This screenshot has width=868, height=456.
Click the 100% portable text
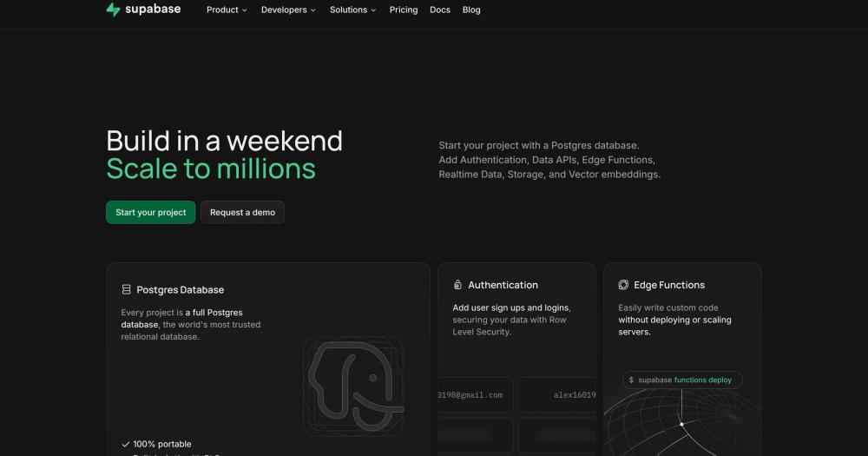pos(162,445)
